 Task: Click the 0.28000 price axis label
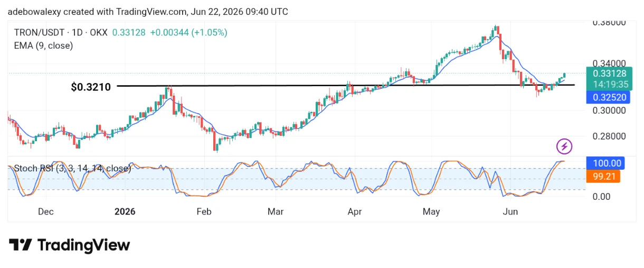click(609, 136)
